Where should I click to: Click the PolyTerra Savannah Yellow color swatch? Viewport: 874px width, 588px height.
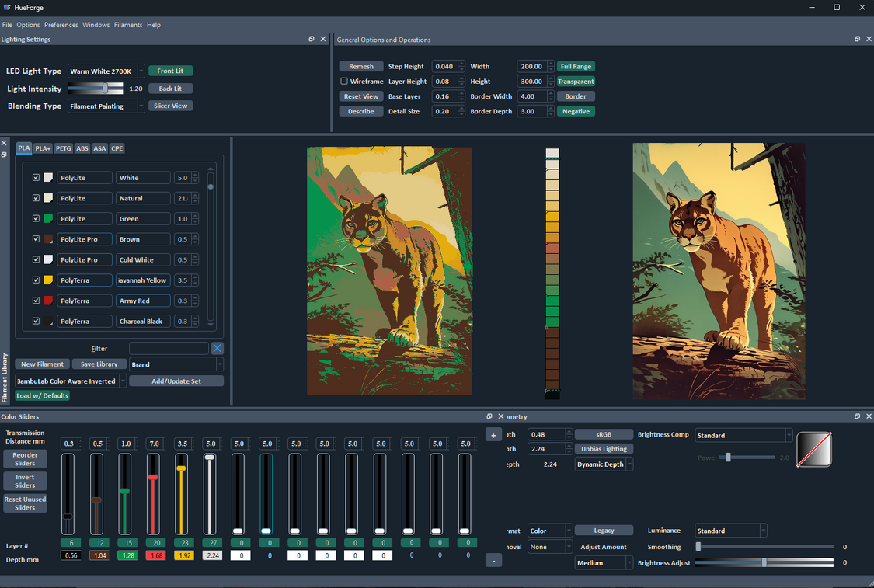(48, 280)
